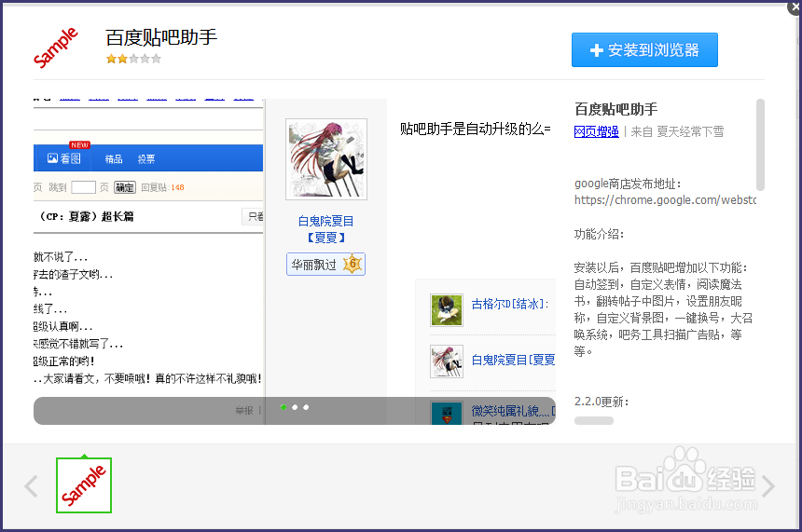Click the small 白鬼院夏目 avatar icon
802x532 pixels.
pos(447,361)
